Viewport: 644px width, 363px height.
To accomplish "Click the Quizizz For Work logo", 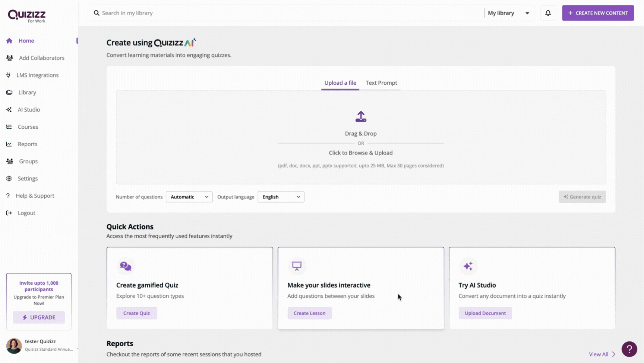I will [x=26, y=16].
